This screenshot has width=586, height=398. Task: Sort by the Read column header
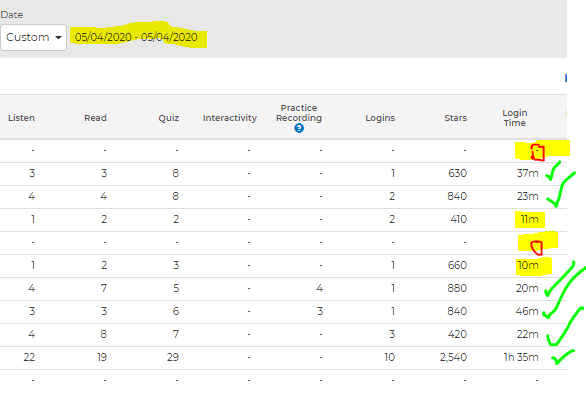(x=95, y=118)
